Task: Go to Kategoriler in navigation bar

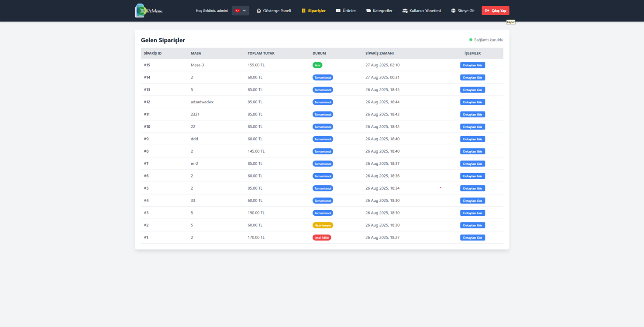Action: (x=379, y=10)
